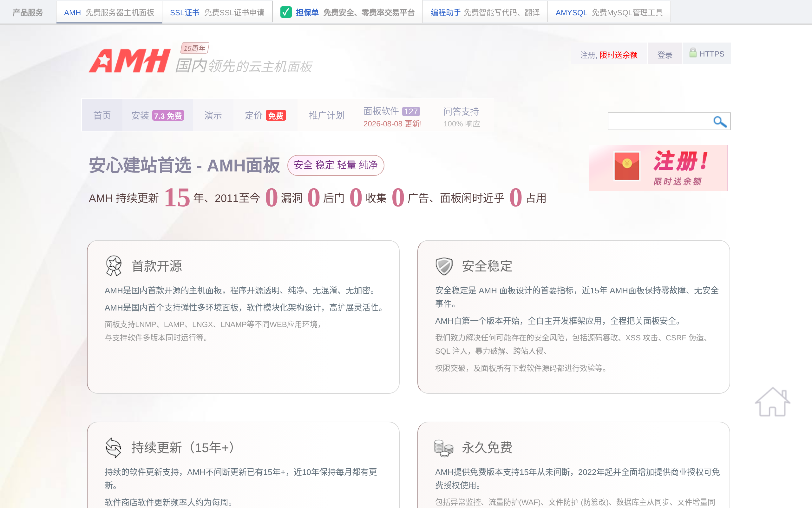Click the 持续更新 refresh arrows icon
812x508 pixels.
(x=114, y=448)
